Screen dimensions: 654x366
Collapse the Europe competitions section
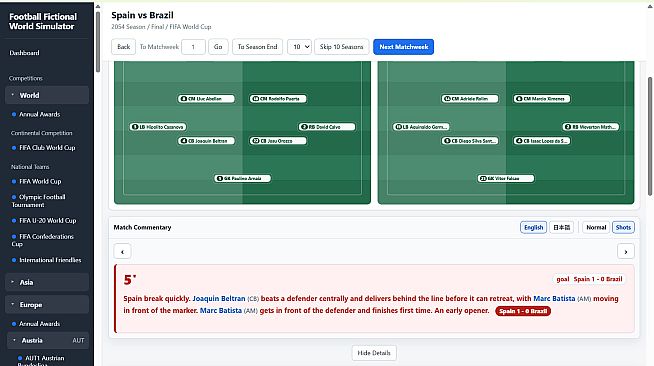coord(47,305)
